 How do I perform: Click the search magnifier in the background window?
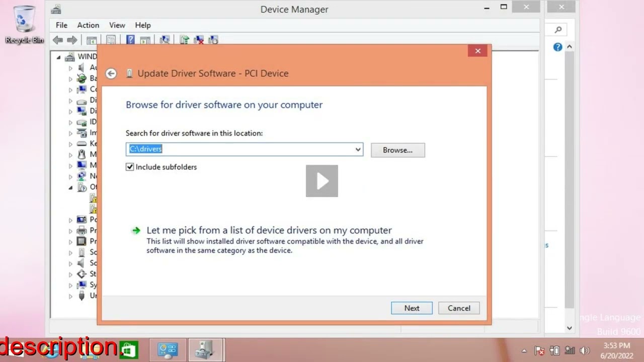558,30
